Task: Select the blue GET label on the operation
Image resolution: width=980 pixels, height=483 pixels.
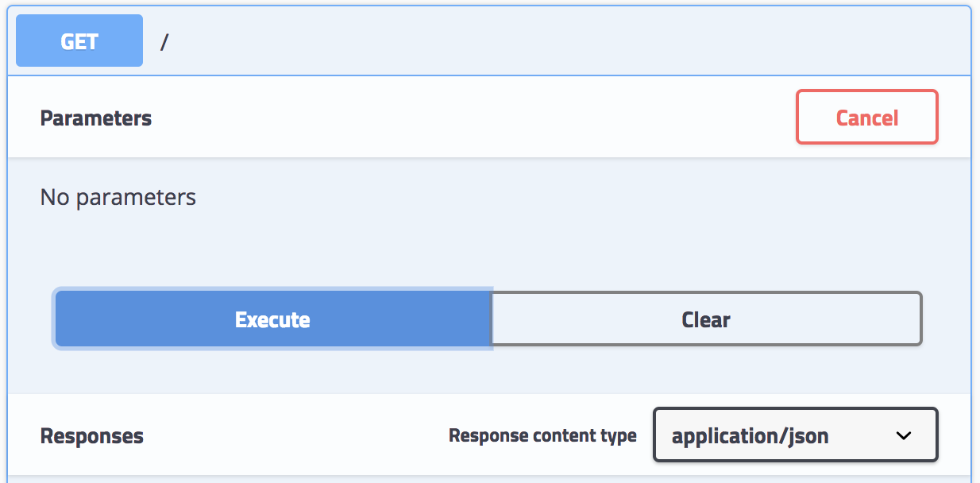Action: point(79,40)
